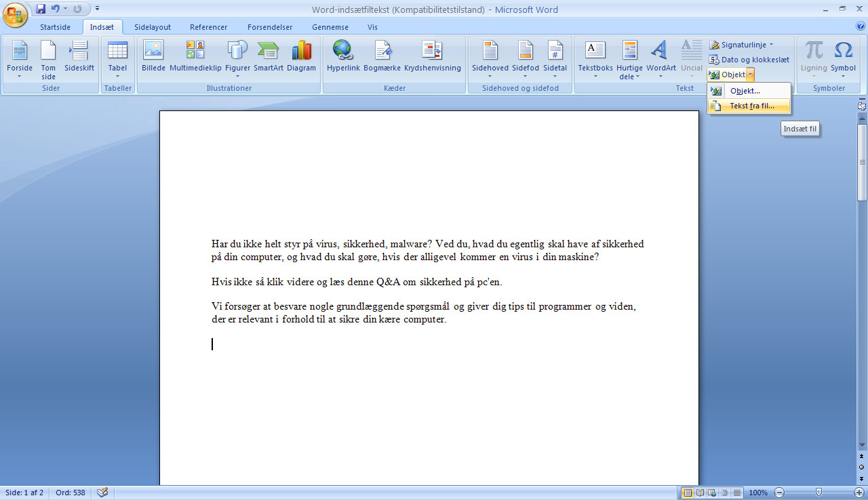Screen dimensions: 868x500
Task: Click the zoom in plus button
Action: tap(859, 493)
